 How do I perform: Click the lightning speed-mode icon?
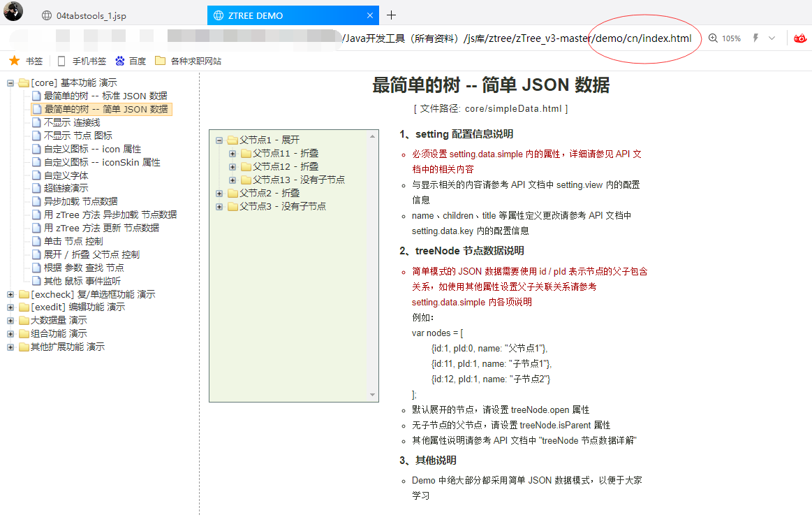coord(756,38)
